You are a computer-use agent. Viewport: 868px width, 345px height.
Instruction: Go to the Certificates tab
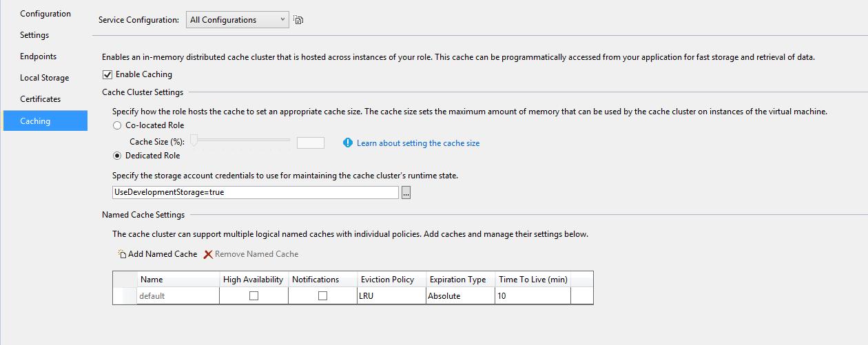(x=41, y=99)
